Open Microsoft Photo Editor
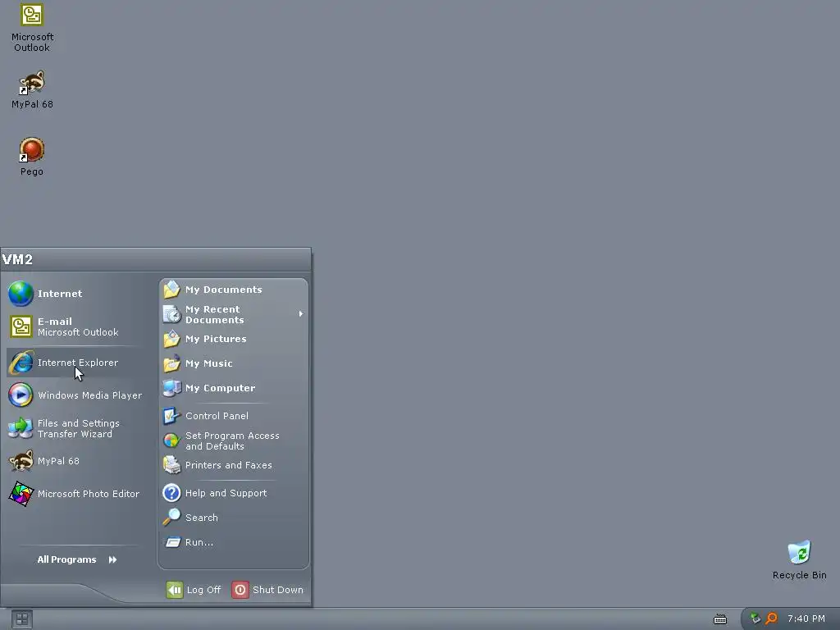Screen dimensions: 840x630 75,494
